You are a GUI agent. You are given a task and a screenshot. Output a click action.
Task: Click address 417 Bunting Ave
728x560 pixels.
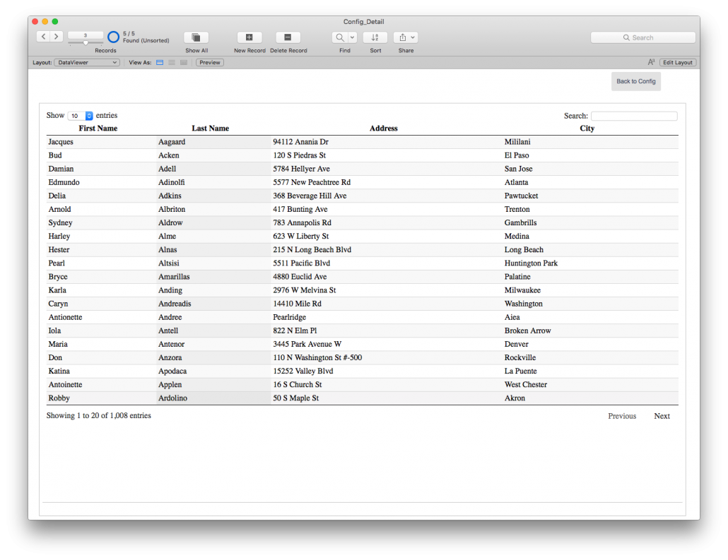tap(300, 209)
